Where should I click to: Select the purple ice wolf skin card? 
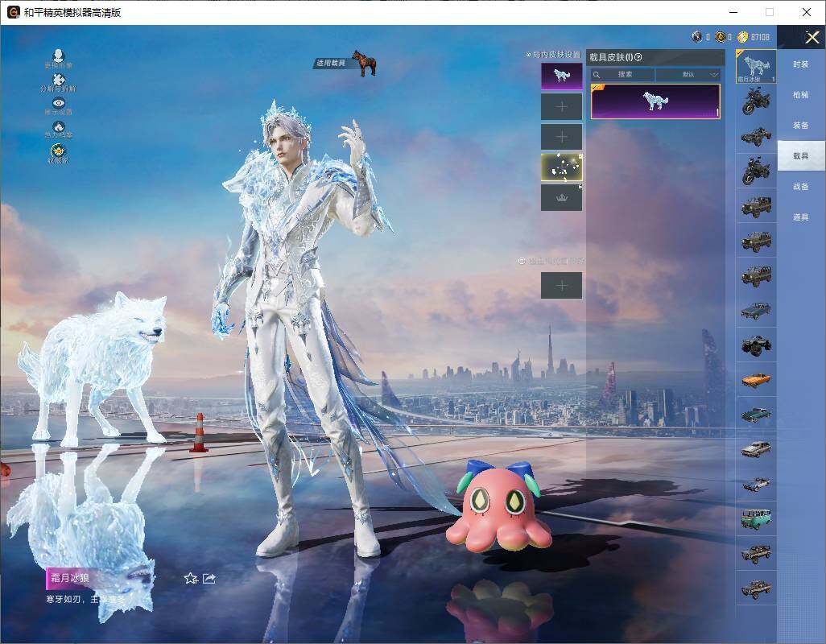(655, 101)
